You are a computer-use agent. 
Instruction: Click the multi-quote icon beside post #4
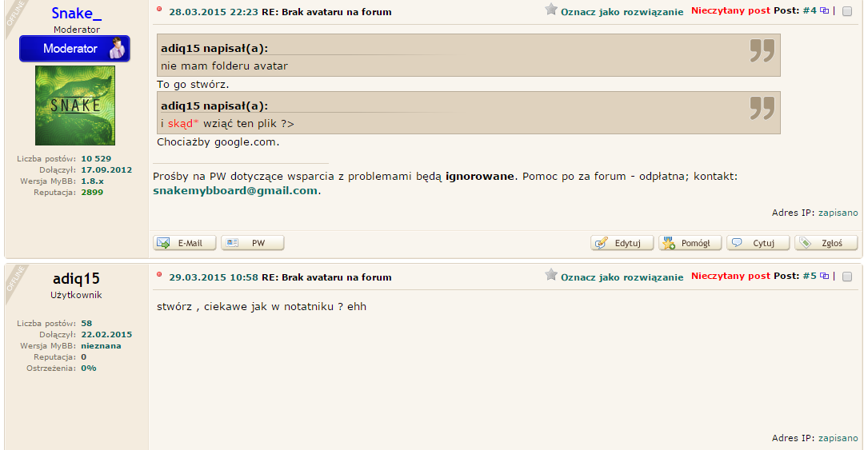coord(824,10)
